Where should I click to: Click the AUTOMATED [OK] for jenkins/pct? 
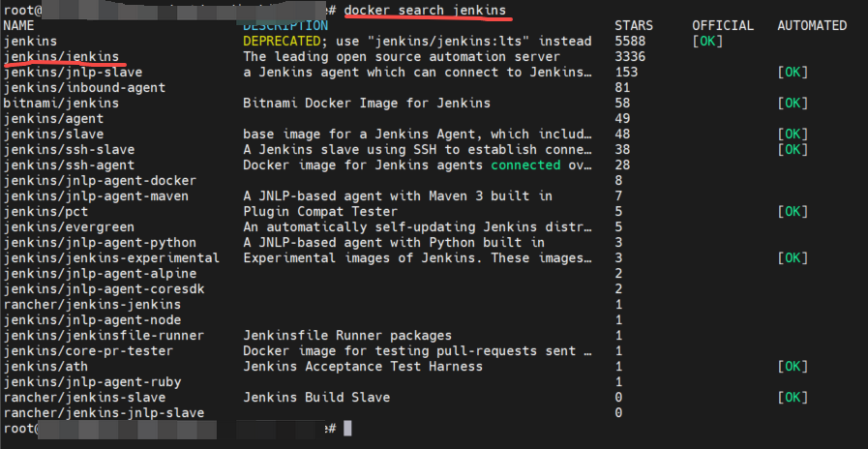coord(793,212)
